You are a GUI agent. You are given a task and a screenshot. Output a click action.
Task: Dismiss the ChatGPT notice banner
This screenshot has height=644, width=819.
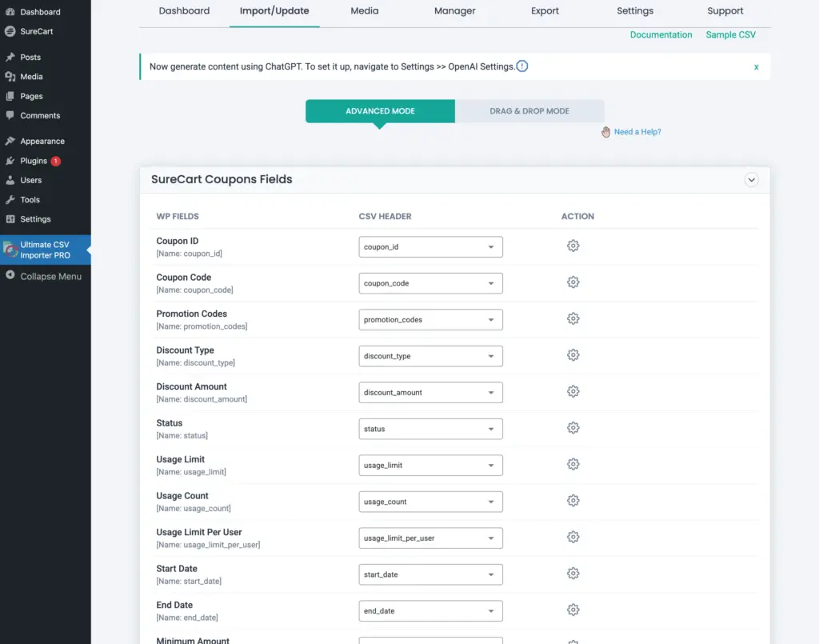pos(756,67)
